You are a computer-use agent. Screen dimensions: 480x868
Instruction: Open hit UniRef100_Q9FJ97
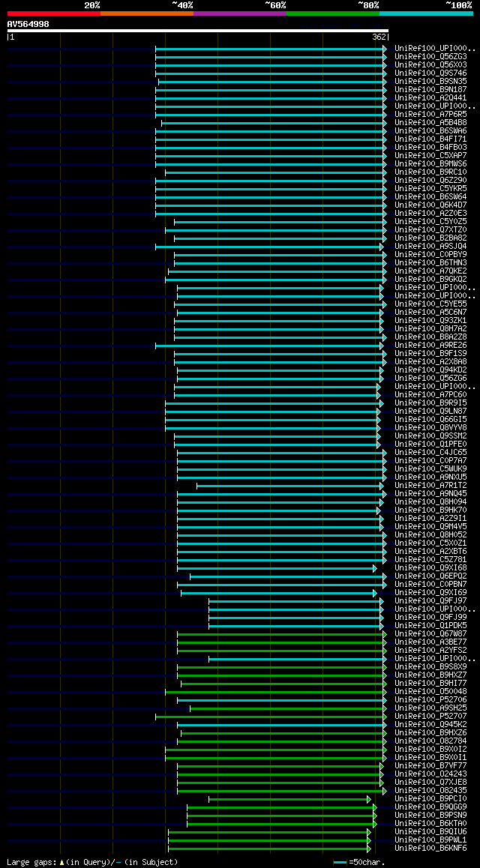coord(430,601)
